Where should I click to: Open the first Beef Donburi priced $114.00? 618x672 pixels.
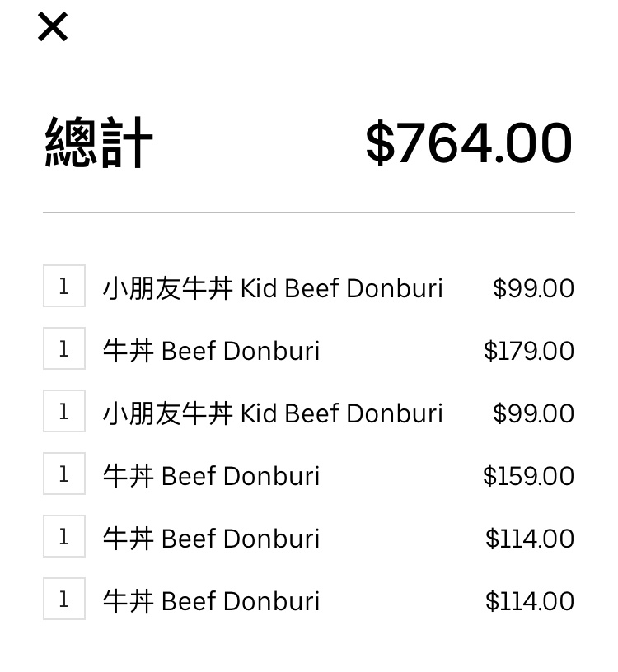click(211, 539)
